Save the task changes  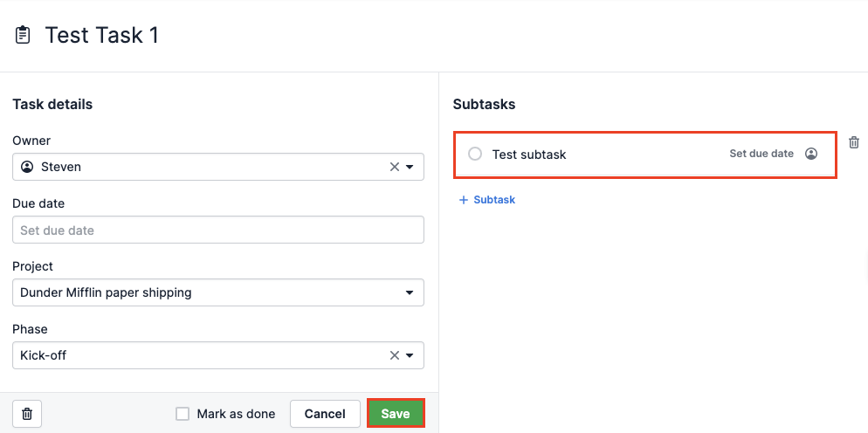(x=396, y=414)
